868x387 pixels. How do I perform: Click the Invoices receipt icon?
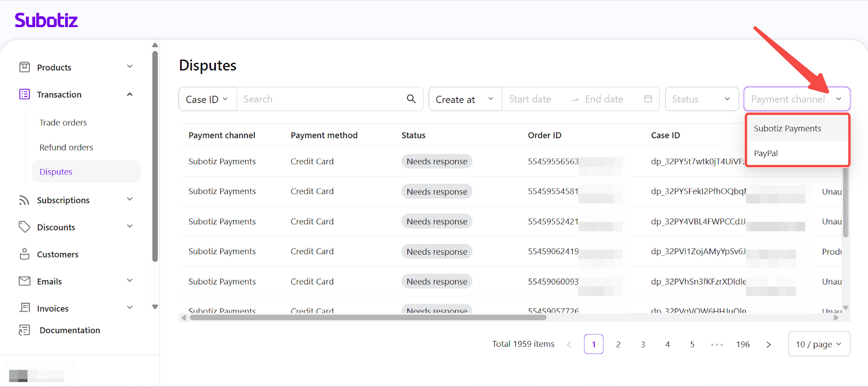24,308
